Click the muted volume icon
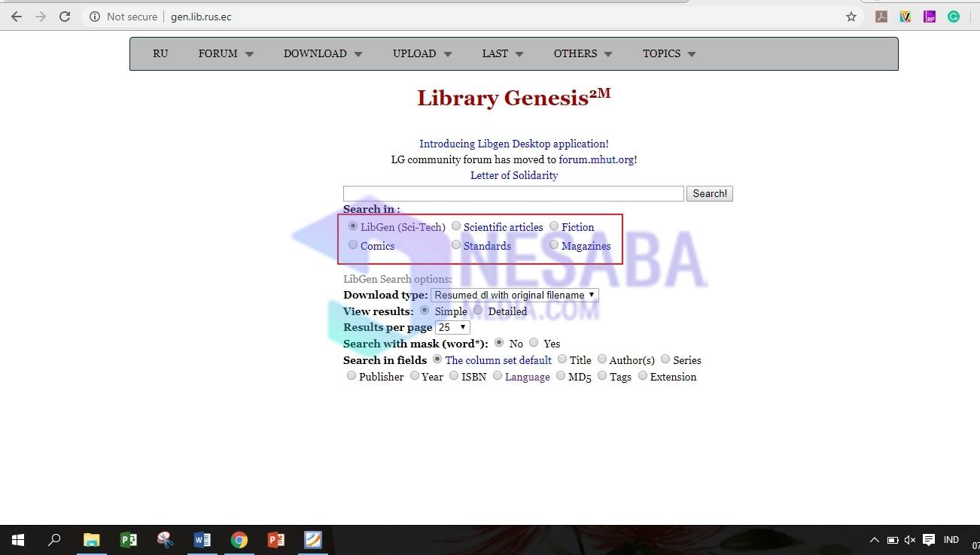This screenshot has height=555, width=980. [x=910, y=540]
